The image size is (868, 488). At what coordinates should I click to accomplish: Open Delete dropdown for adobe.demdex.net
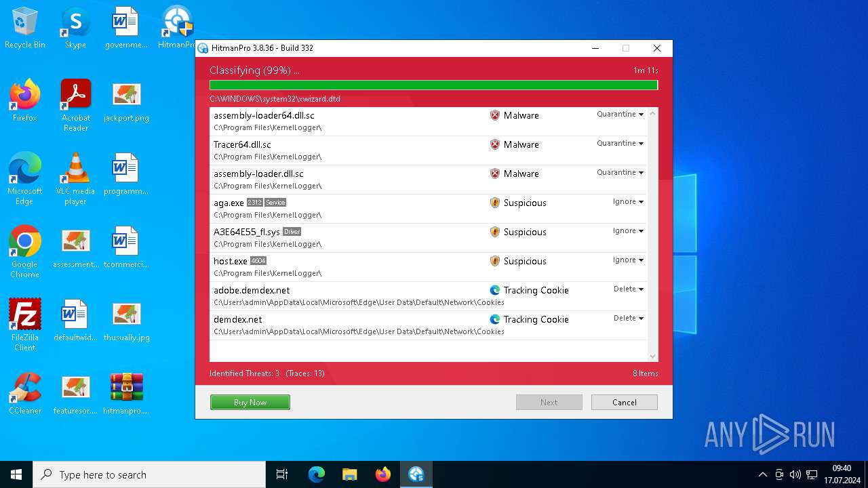(x=629, y=289)
